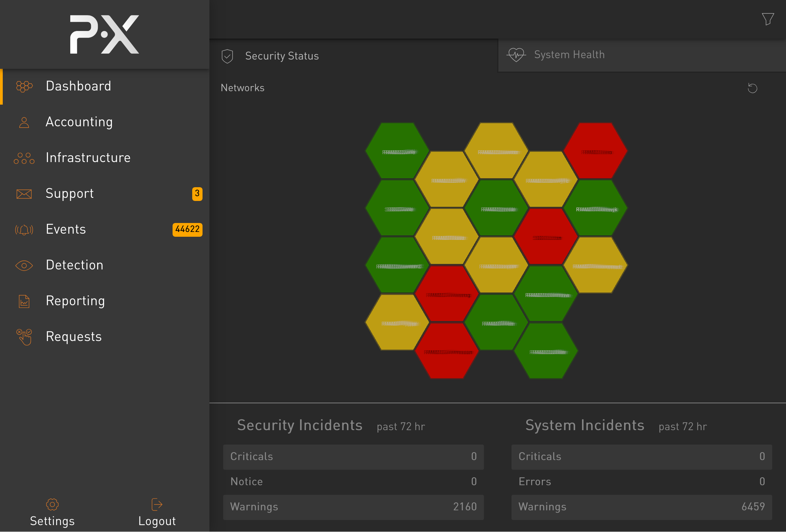
Task: Select the green hexagon labeled ending 'wjk'
Action: point(596,208)
